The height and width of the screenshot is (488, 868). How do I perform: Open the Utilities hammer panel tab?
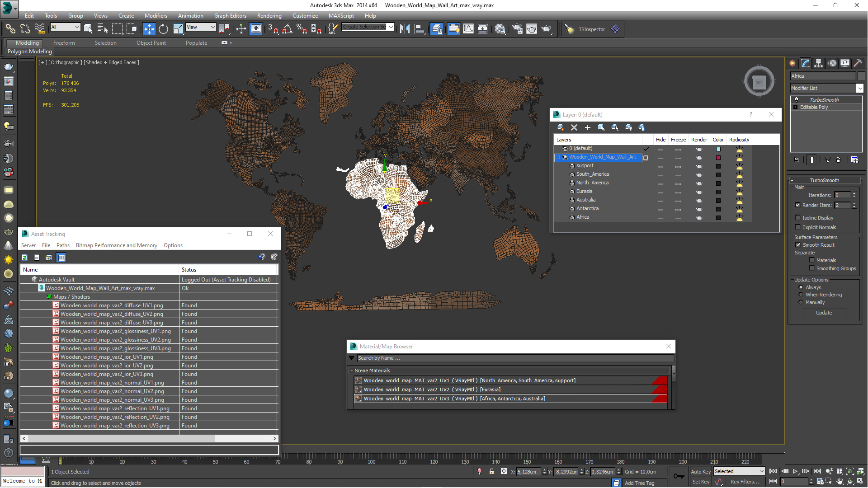[x=858, y=63]
